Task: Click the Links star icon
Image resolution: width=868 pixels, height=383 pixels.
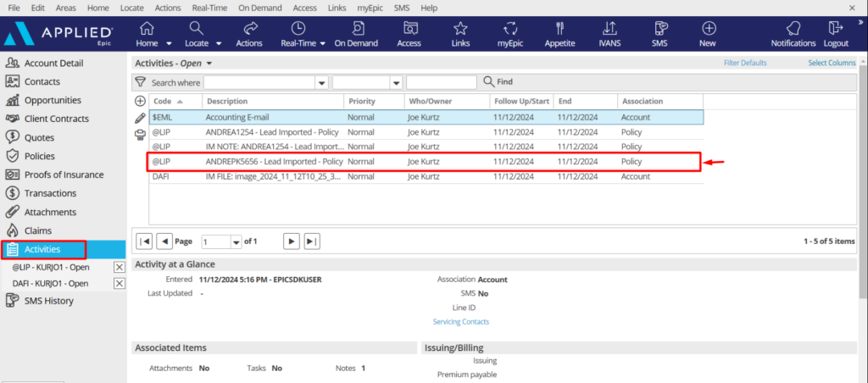Action: (460, 29)
